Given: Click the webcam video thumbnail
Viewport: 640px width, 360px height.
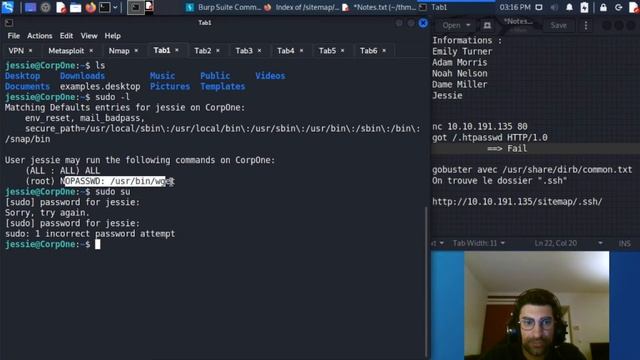Looking at the screenshot, I should (536, 305).
